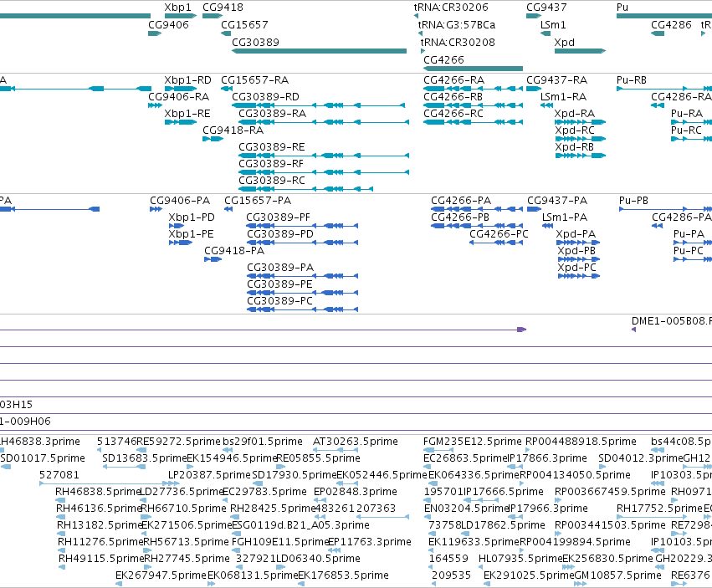This screenshot has width=712, height=588.
Task: Click the CG9418 gene label
Action: [223, 8]
